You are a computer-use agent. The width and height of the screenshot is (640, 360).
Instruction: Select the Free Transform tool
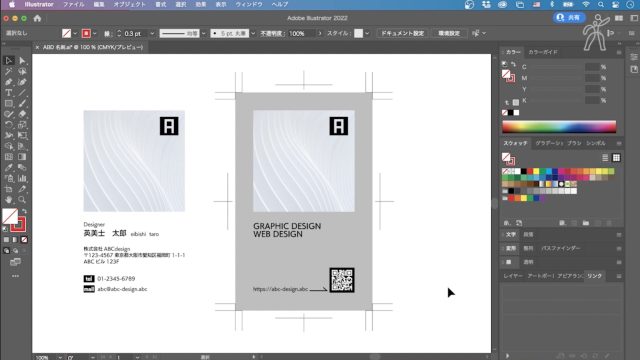(x=22, y=135)
